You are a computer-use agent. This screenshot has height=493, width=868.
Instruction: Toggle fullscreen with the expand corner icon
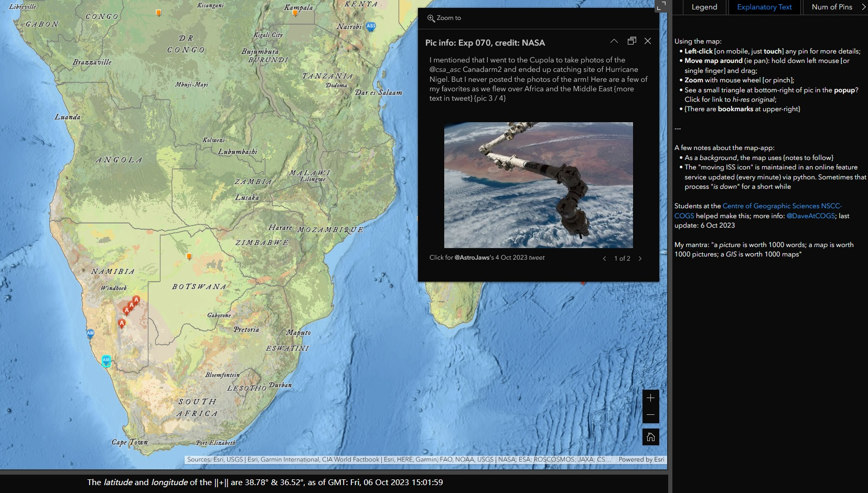661,6
